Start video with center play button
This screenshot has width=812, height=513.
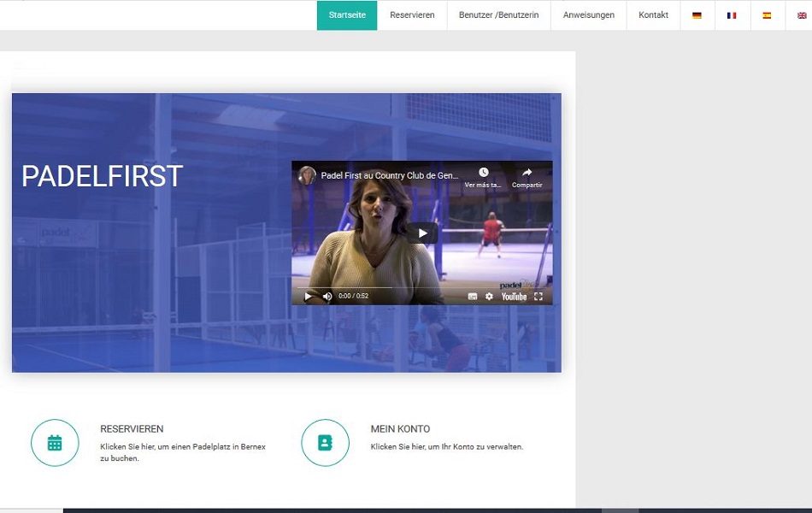click(422, 233)
